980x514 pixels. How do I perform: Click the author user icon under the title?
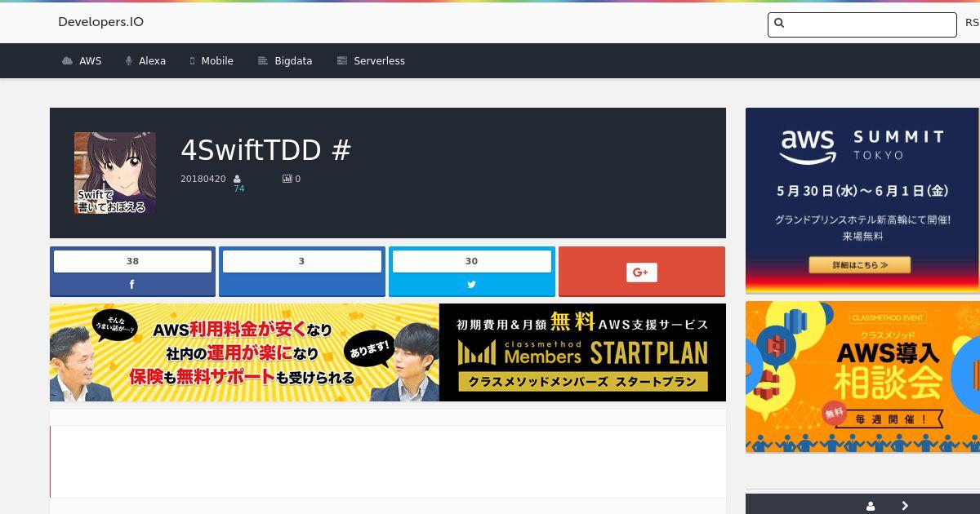coord(238,179)
